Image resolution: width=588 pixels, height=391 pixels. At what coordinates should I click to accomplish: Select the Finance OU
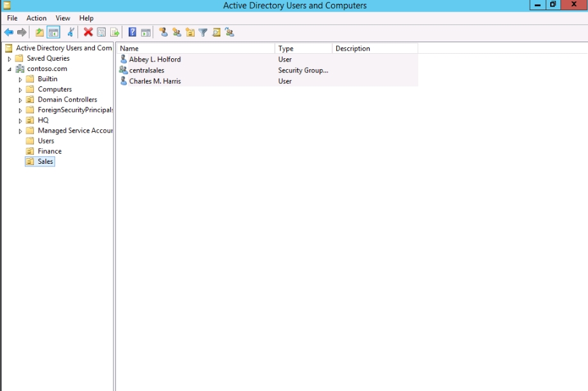tap(49, 151)
